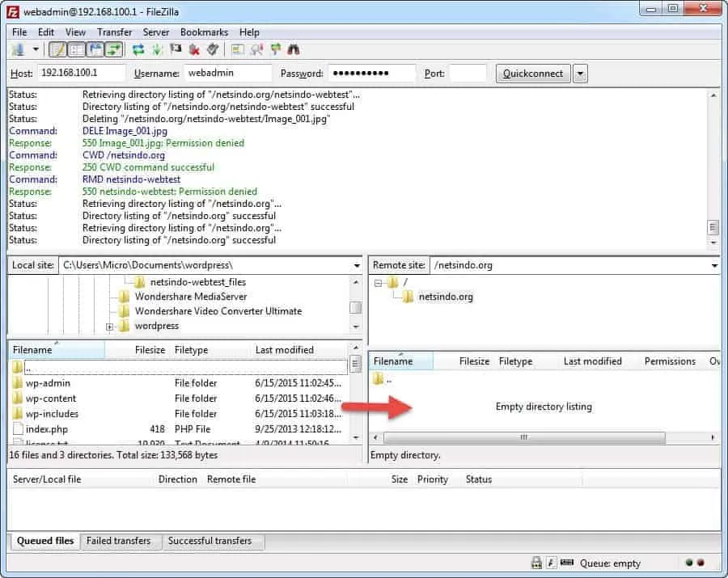Click the Refresh file lists icon

pyautogui.click(x=138, y=50)
